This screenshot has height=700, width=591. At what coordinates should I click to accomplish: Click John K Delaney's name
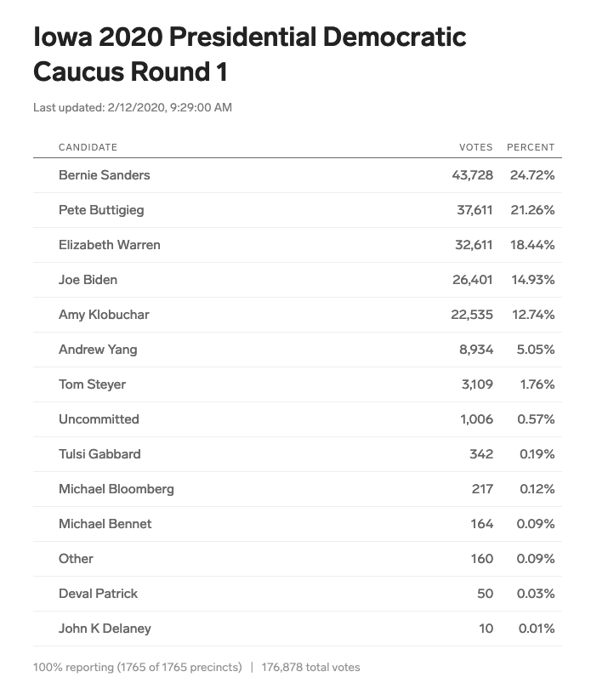(x=105, y=629)
